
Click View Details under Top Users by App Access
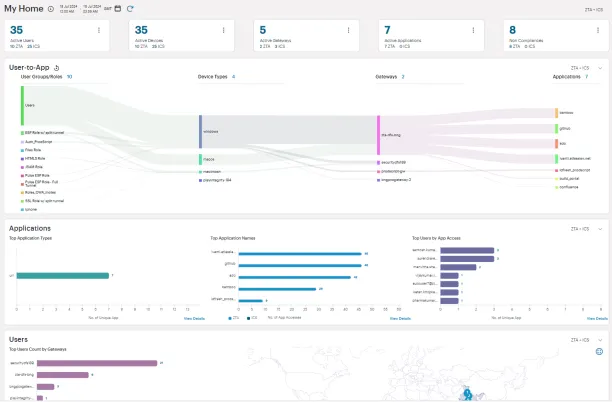coord(597,318)
